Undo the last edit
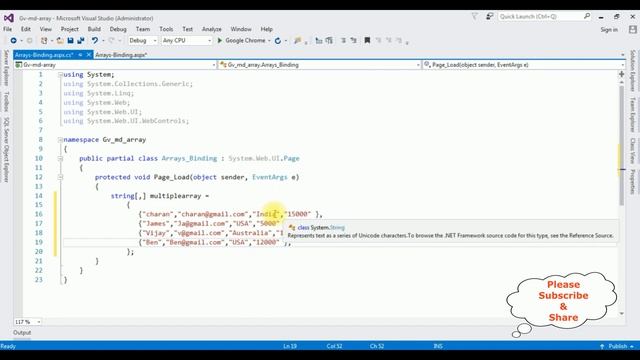Image resolution: width=640 pixels, height=360 pixels. (95, 40)
